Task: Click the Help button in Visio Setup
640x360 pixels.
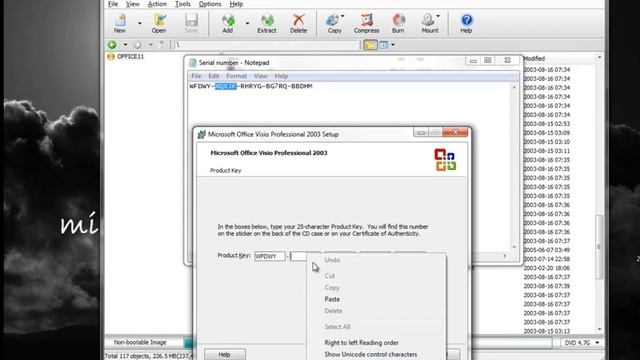Action: (x=224, y=354)
